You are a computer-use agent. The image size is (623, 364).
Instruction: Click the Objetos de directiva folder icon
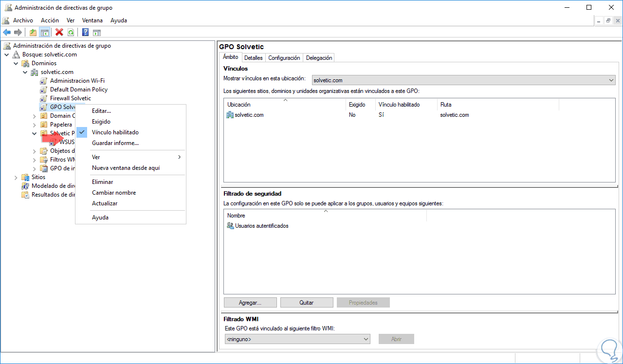coord(44,151)
